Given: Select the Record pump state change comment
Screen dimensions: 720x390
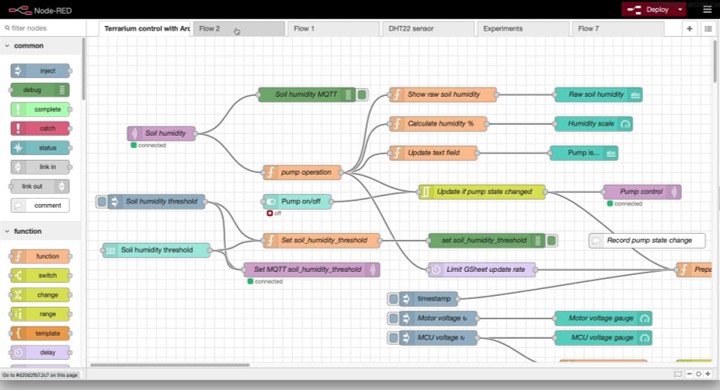Looking at the screenshot, I should tap(647, 240).
